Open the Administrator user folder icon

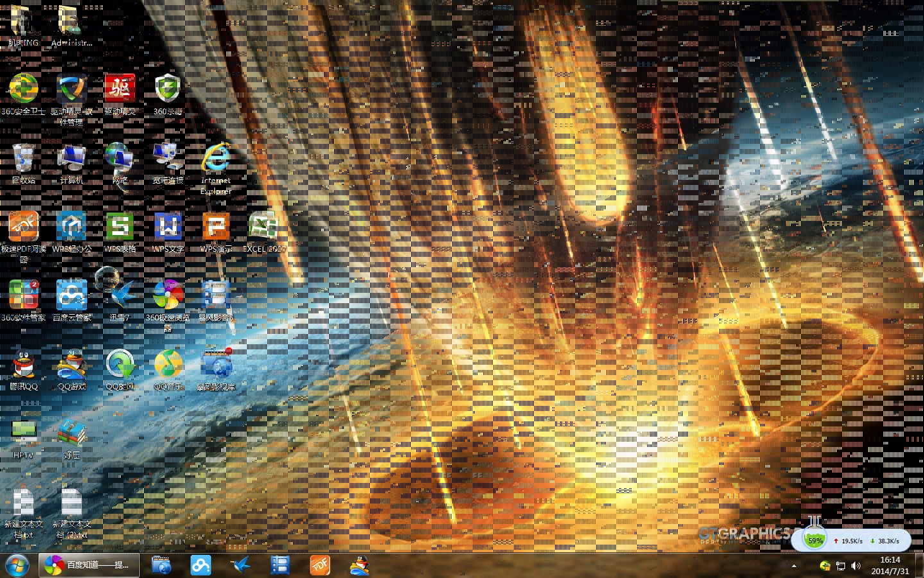pyautogui.click(x=71, y=26)
